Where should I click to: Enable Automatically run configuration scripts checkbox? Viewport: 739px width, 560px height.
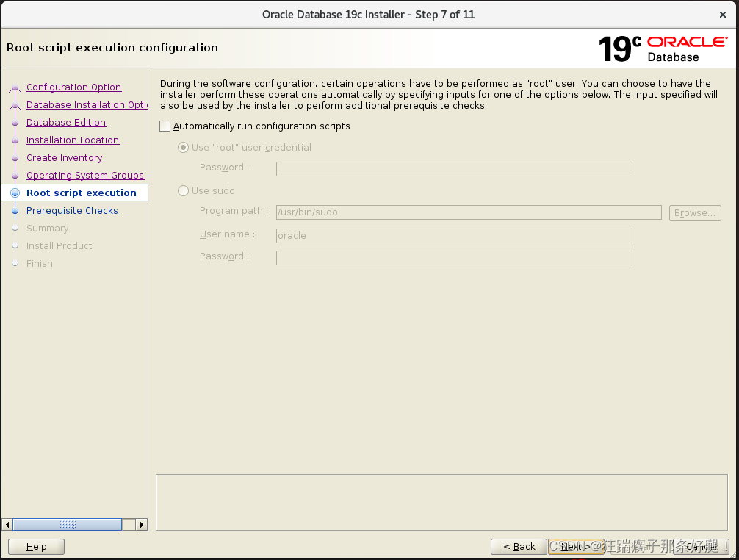(x=165, y=126)
